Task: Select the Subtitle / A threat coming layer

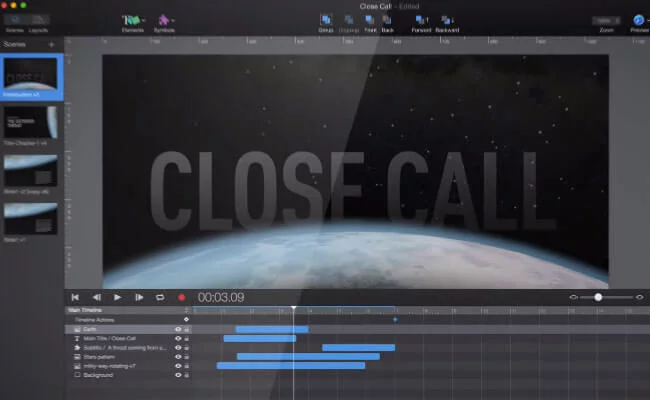Action: click(x=129, y=348)
